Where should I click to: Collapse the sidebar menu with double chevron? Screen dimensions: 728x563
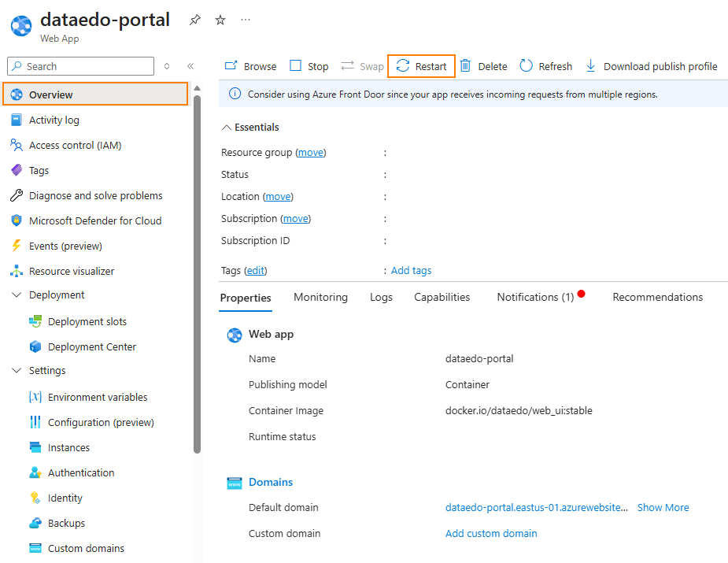190,66
